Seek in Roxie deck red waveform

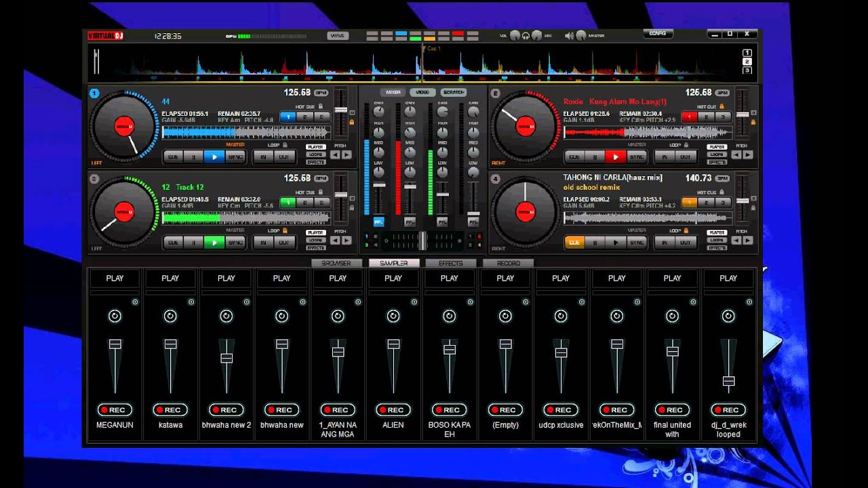coord(648,132)
